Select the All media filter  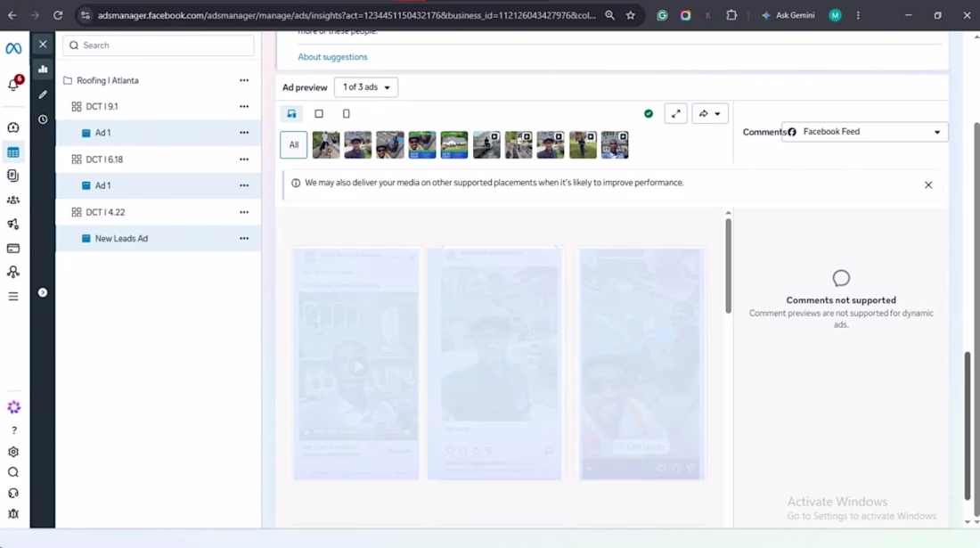pyautogui.click(x=294, y=145)
